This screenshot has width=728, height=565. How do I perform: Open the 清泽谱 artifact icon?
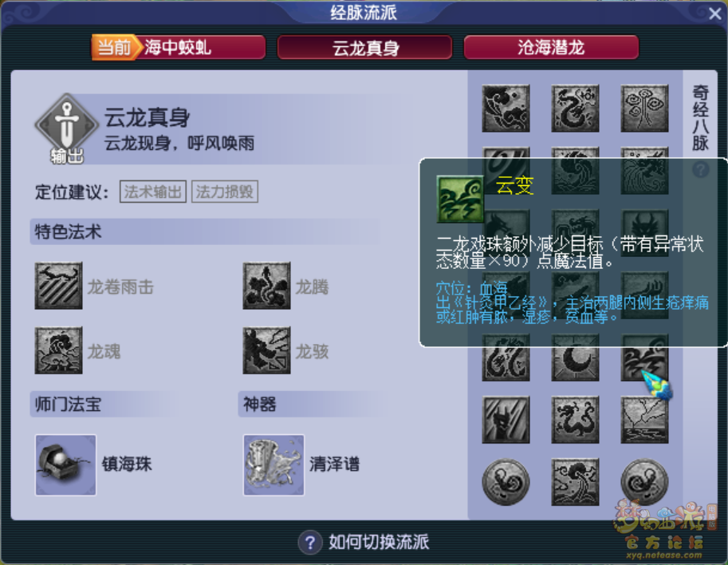click(274, 464)
